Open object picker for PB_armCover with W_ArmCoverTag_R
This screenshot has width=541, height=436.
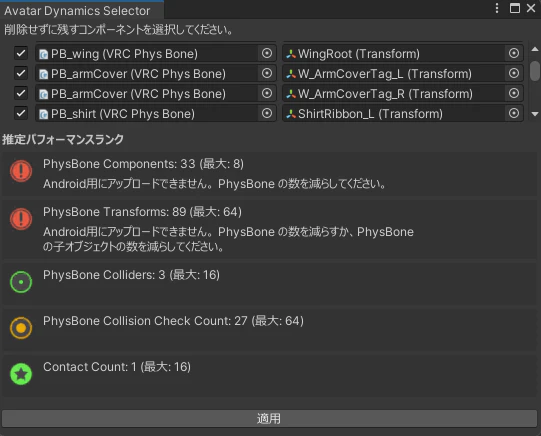pyautogui.click(x=267, y=93)
